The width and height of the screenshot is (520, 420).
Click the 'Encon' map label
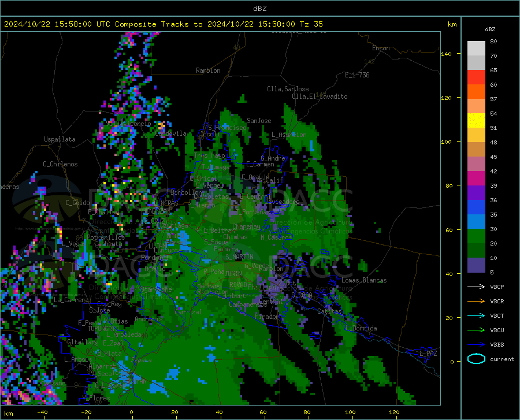(381, 48)
